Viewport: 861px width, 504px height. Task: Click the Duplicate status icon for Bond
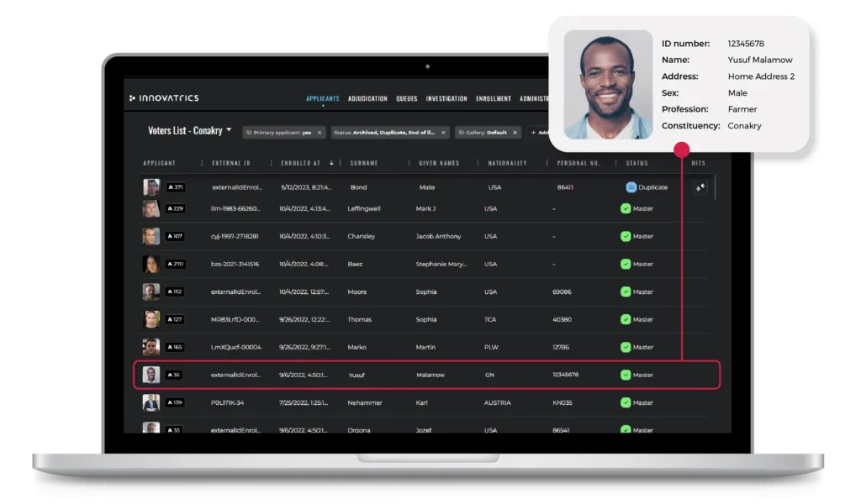point(631,187)
